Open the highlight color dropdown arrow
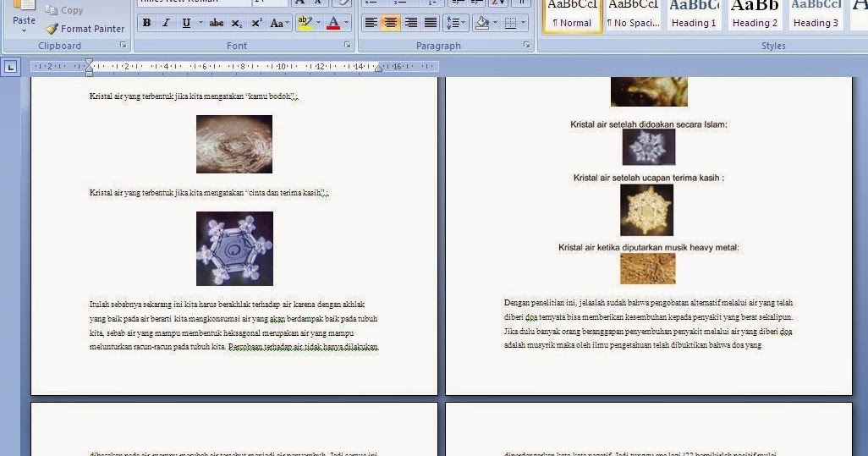868x456 pixels. (318, 23)
